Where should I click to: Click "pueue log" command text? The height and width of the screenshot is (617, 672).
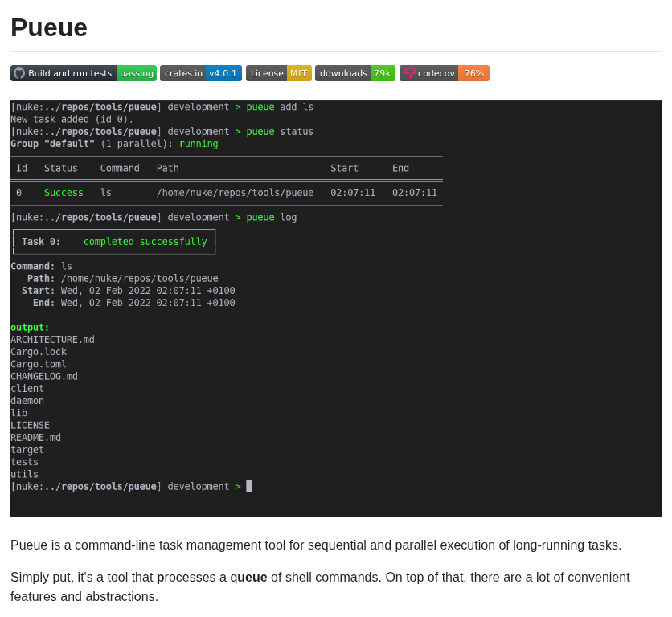(271, 217)
